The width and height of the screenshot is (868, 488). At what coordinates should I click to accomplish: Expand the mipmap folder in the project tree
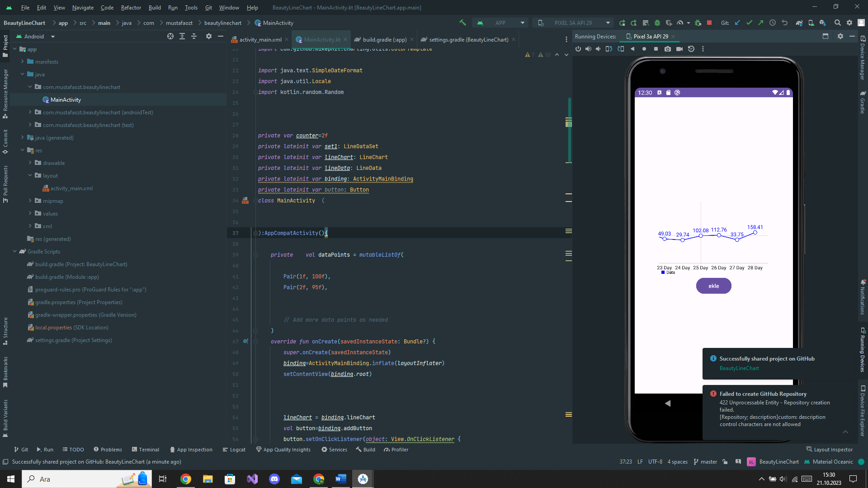click(30, 201)
